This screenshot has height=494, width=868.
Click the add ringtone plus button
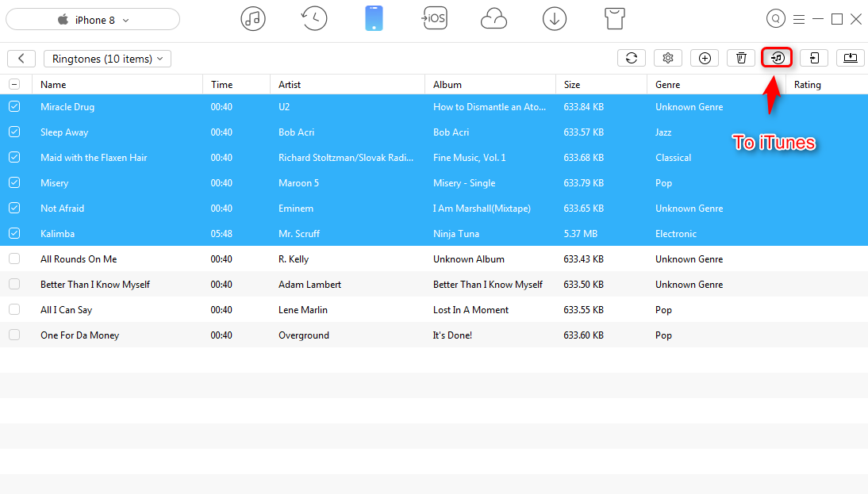point(705,58)
